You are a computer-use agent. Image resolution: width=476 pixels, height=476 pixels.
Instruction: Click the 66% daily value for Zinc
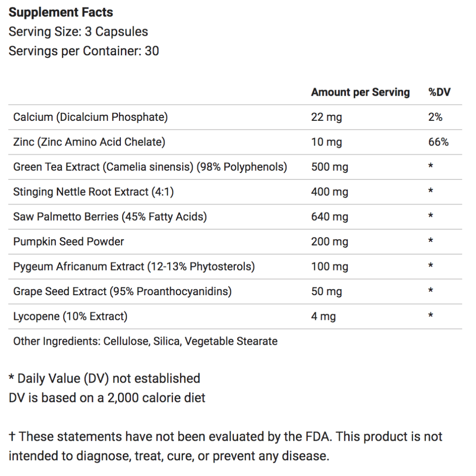click(438, 142)
